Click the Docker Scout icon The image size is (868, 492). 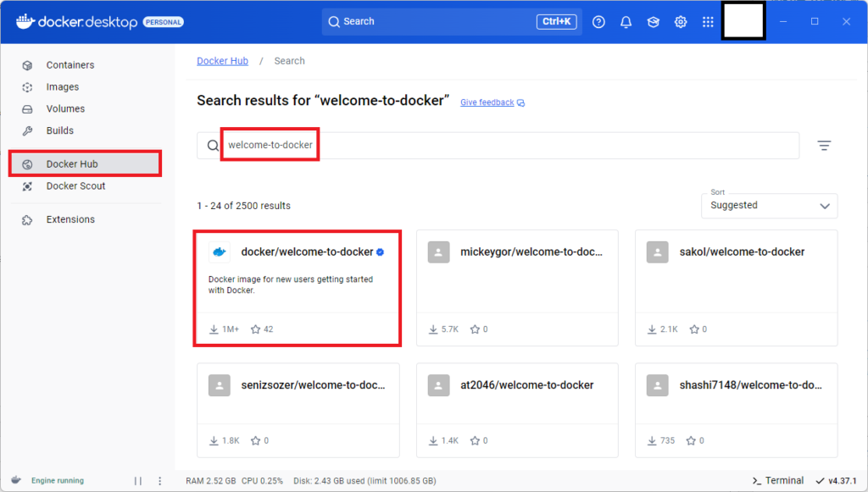27,186
